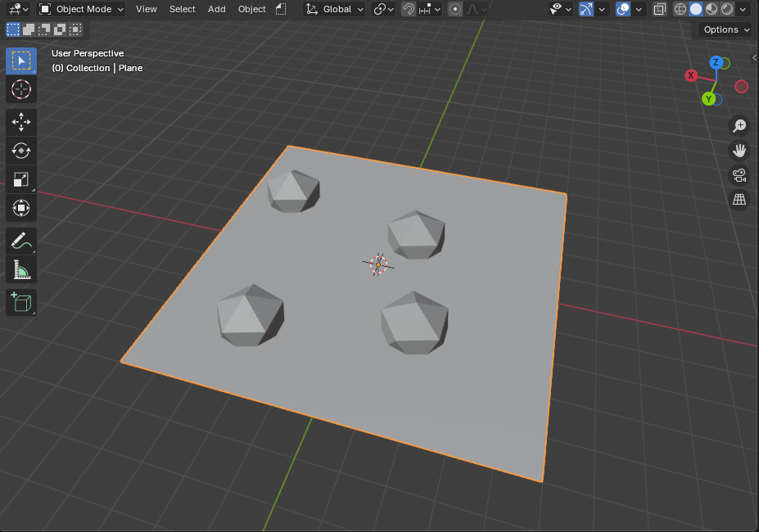Click Extend selection mode icon
This screenshot has height=532, width=759.
(x=29, y=29)
